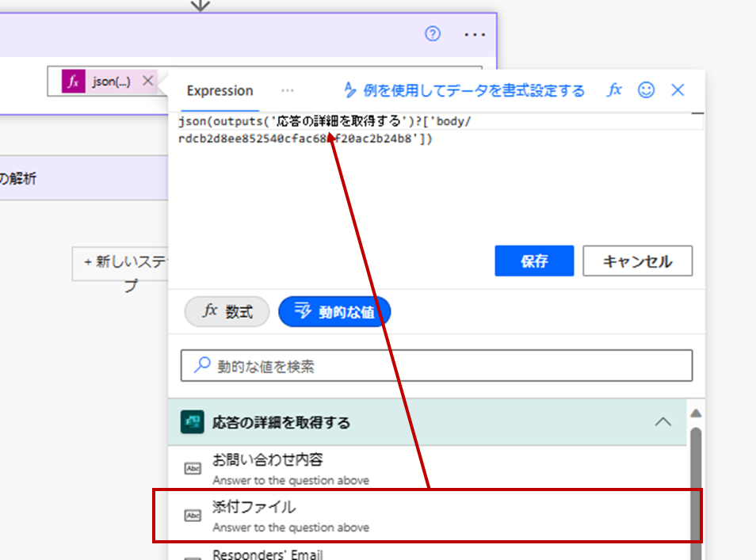Click the dynamic content list scrollbar thumb

pos(696,492)
